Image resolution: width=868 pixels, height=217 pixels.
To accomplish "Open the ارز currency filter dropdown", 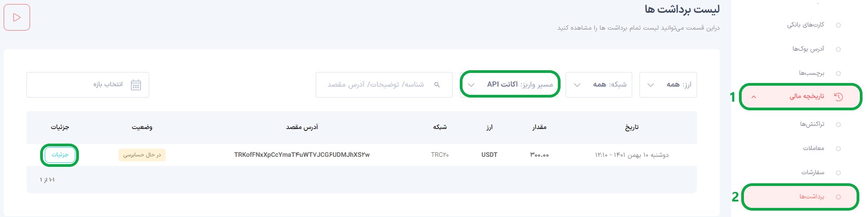I will click(668, 85).
